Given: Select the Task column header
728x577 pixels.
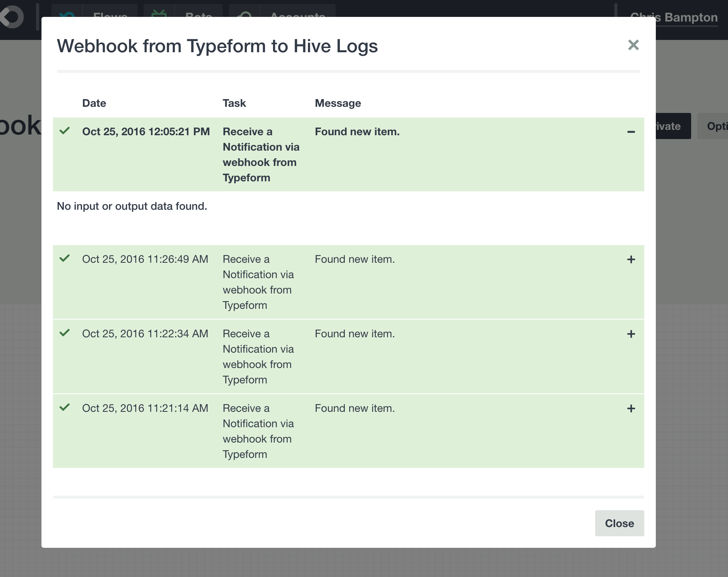Looking at the screenshot, I should 234,103.
